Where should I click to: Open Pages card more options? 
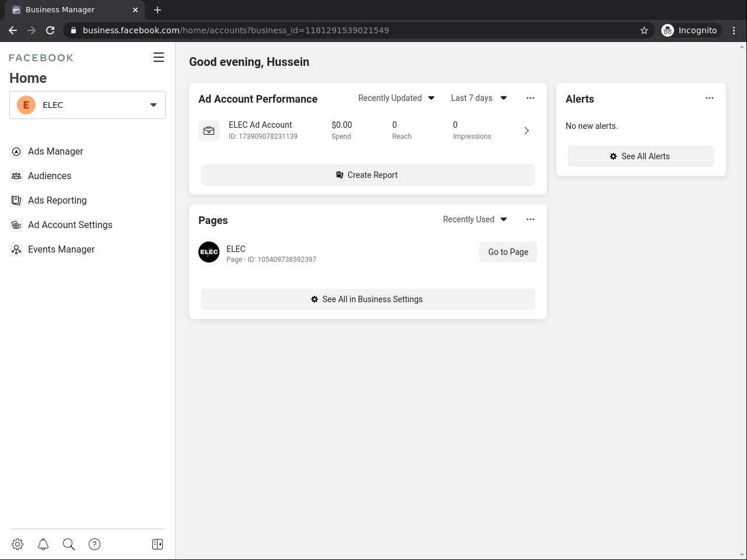(x=530, y=219)
